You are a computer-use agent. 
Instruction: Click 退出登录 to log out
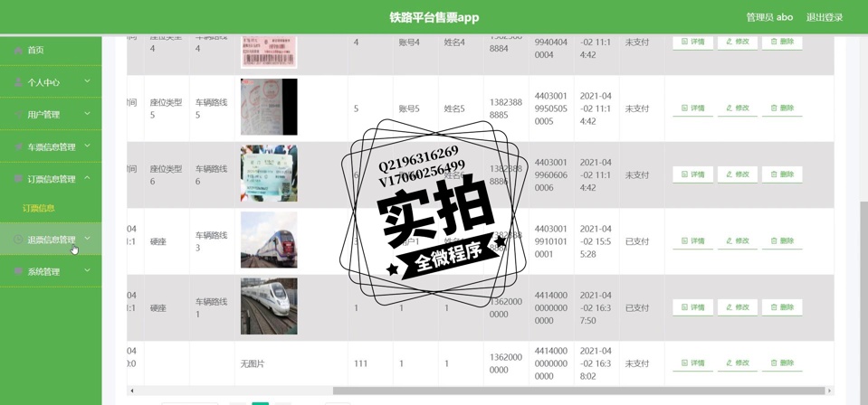click(x=824, y=17)
